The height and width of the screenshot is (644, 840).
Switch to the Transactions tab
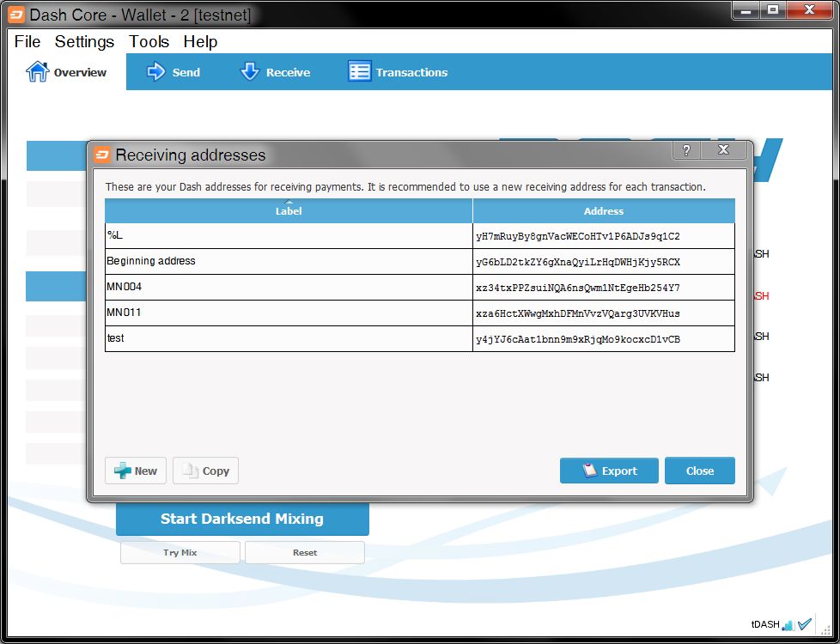pyautogui.click(x=398, y=72)
